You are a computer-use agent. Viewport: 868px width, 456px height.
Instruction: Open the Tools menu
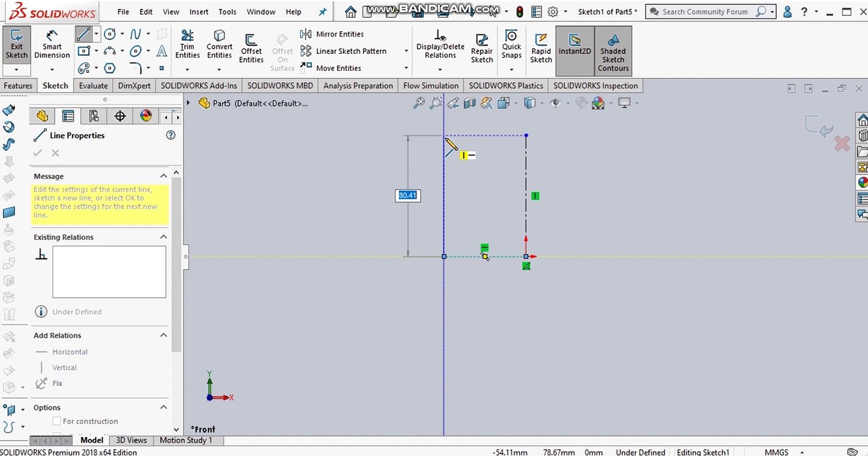click(227, 11)
